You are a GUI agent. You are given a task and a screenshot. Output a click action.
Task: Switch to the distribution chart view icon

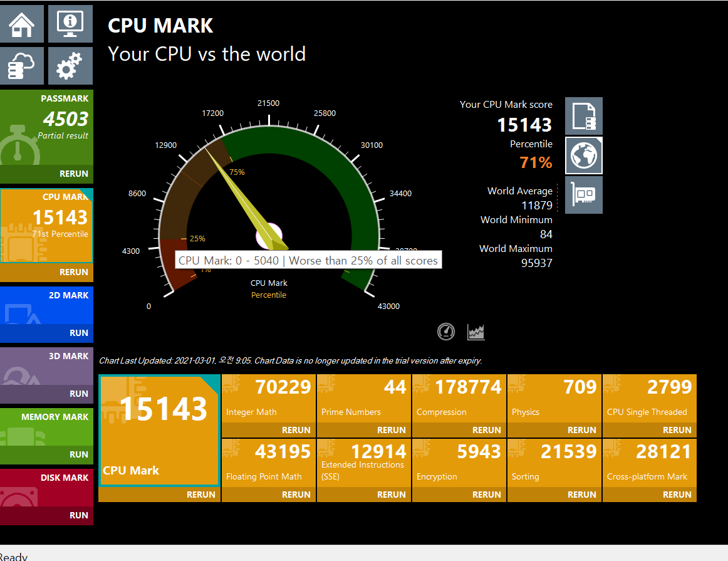tap(476, 332)
